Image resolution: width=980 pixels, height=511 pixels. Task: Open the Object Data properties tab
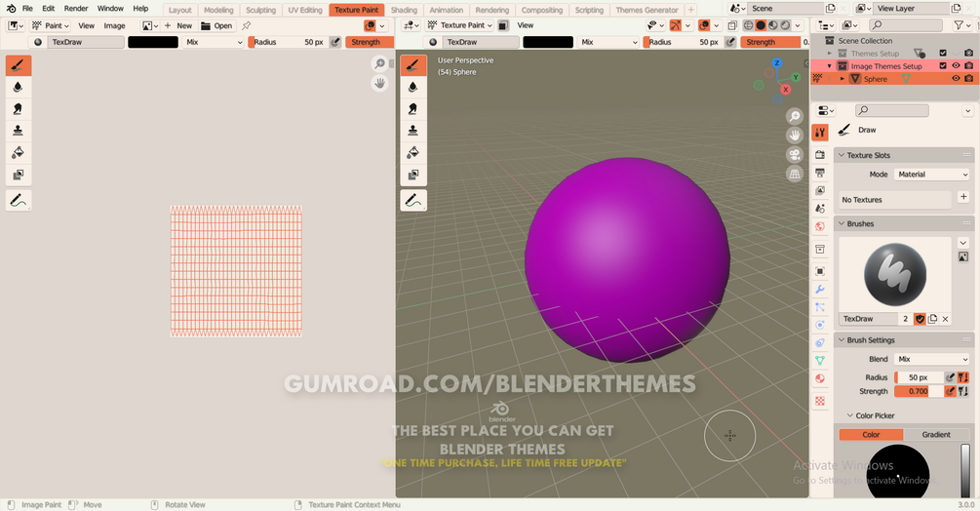pos(820,361)
